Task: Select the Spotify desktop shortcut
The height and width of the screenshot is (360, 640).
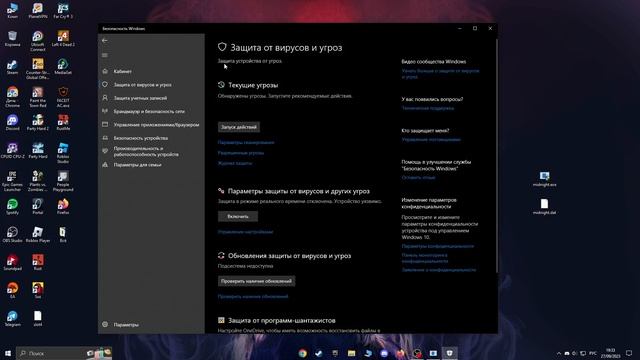Action: [x=12, y=207]
